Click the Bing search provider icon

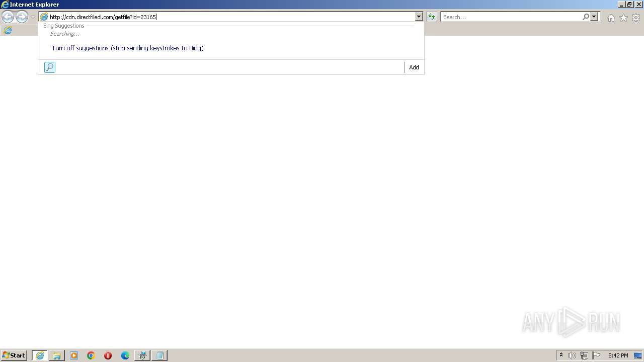50,67
